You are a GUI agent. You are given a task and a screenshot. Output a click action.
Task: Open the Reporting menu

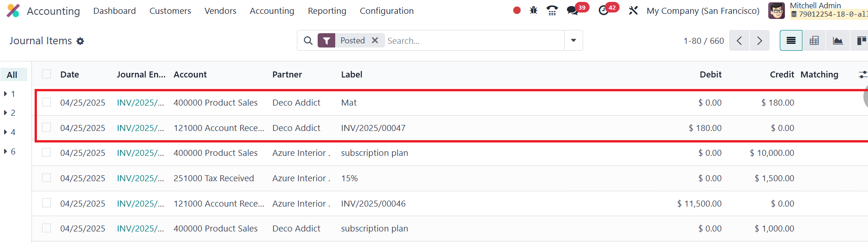tap(327, 11)
